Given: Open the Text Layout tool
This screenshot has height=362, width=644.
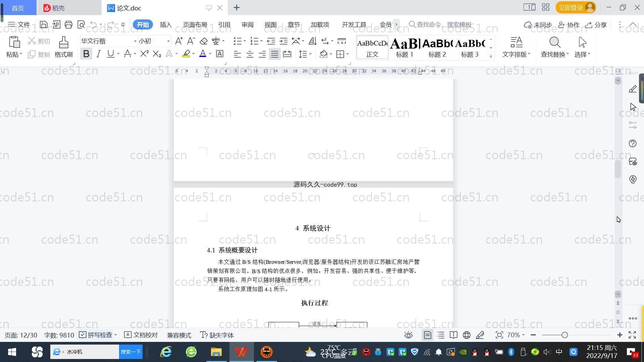Looking at the screenshot, I should point(516,47).
